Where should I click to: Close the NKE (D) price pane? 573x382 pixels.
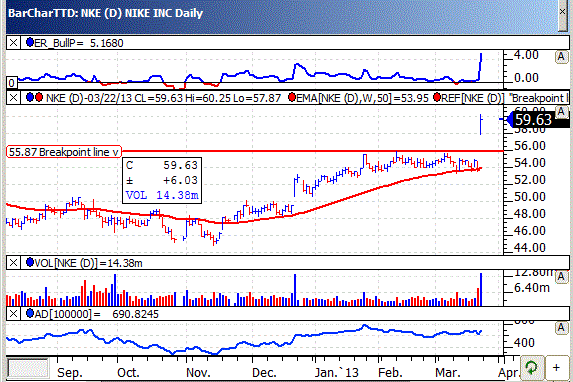(x=13, y=98)
